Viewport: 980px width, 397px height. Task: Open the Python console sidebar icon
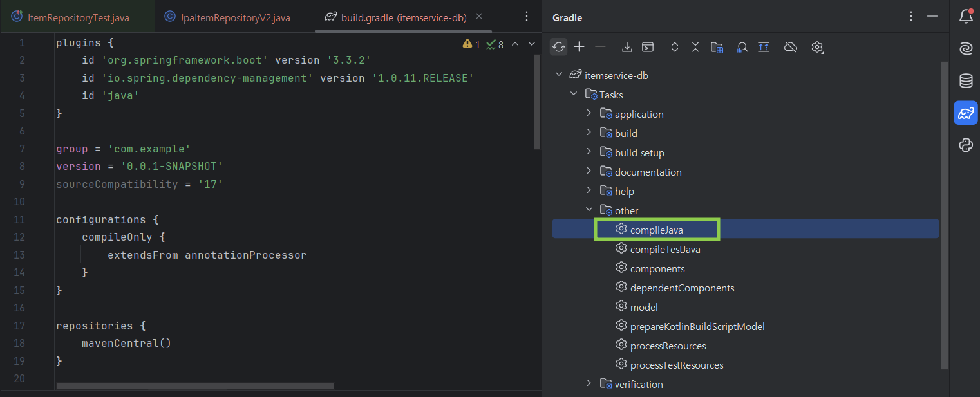click(966, 145)
